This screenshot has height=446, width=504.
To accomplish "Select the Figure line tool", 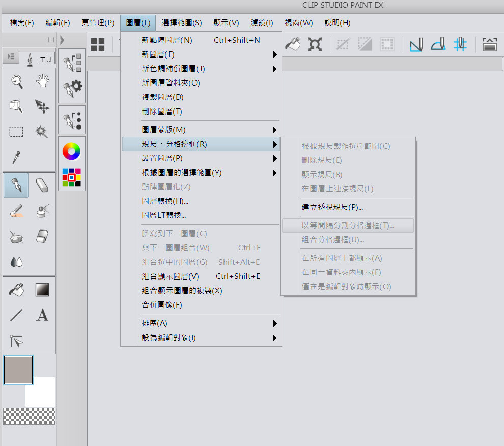I will click(16, 315).
